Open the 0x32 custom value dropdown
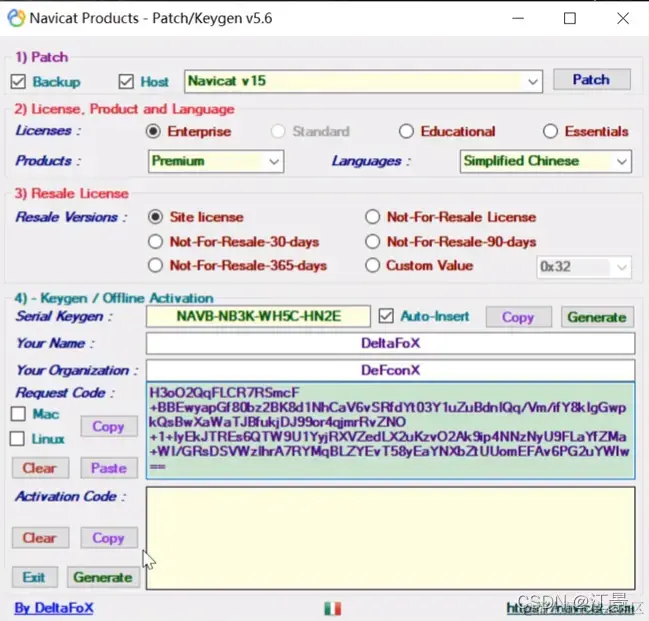This screenshot has width=649, height=621. coord(584,267)
